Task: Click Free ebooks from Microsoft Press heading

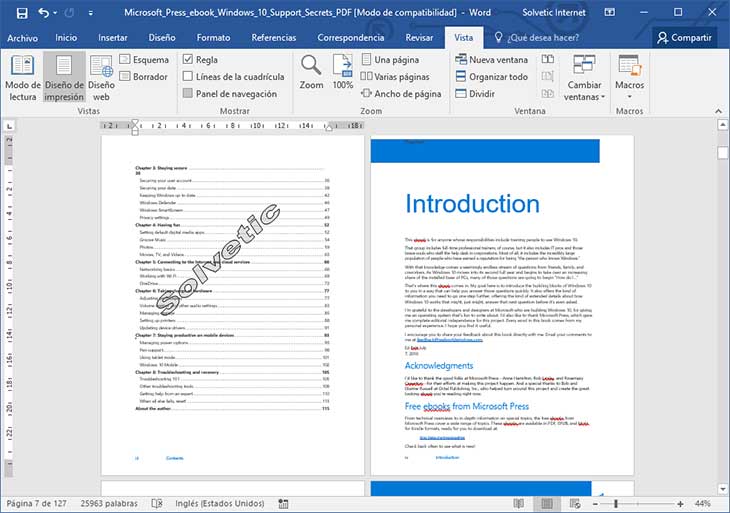Action: click(x=466, y=406)
